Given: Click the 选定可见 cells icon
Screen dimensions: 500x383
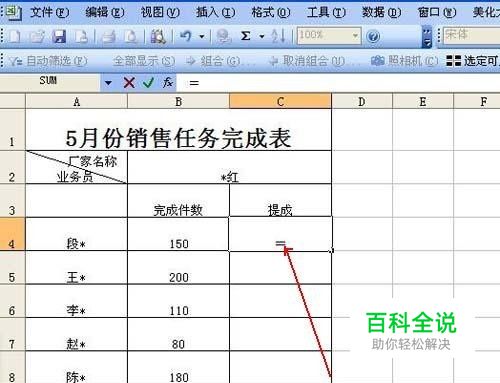Looking at the screenshot, I should pyautogui.click(x=453, y=61).
